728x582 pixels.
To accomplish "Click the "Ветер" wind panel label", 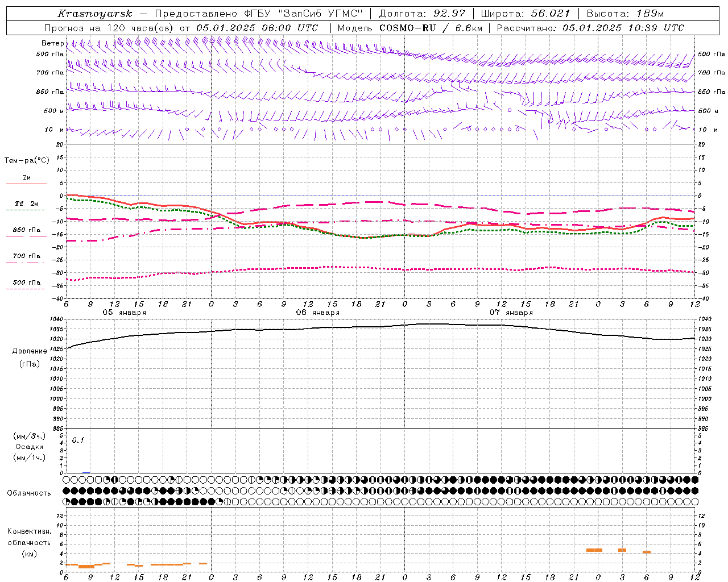I will click(52, 43).
